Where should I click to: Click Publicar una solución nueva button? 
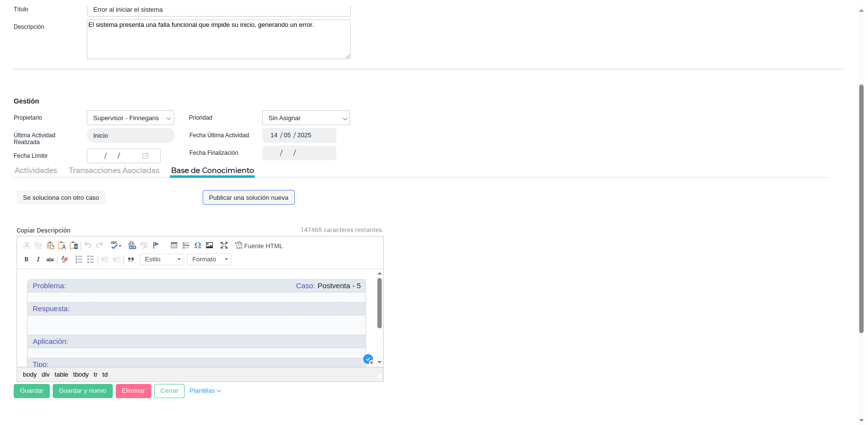248,198
